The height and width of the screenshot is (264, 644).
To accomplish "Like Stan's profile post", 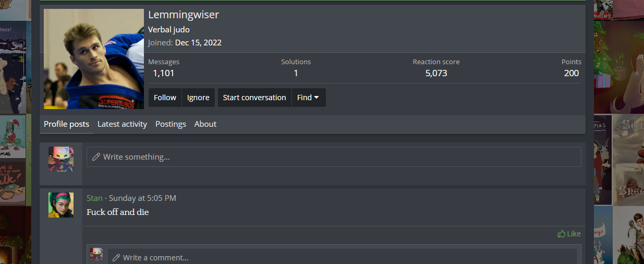I will pyautogui.click(x=569, y=234).
